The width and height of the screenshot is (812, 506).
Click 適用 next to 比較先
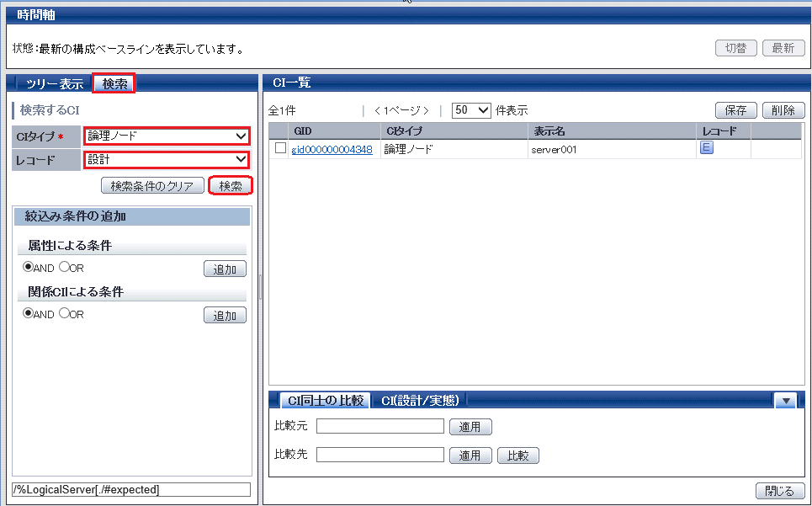470,455
